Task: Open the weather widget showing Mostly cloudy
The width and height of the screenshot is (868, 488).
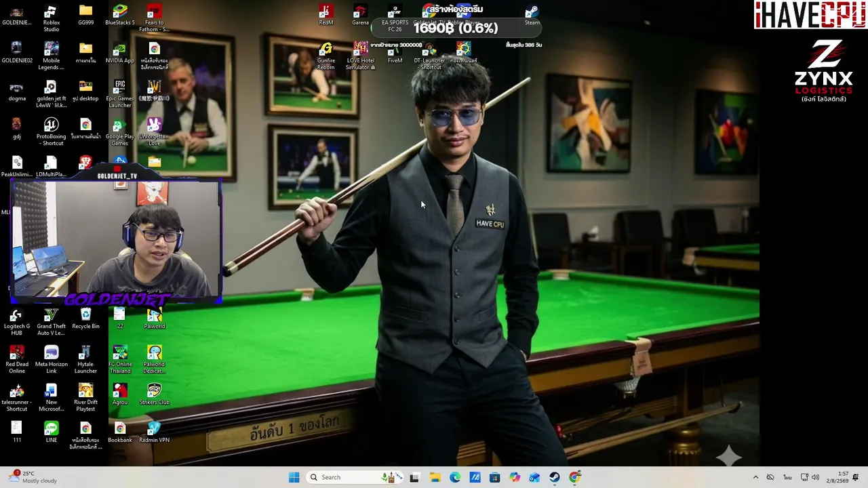Action: pyautogui.click(x=34, y=477)
